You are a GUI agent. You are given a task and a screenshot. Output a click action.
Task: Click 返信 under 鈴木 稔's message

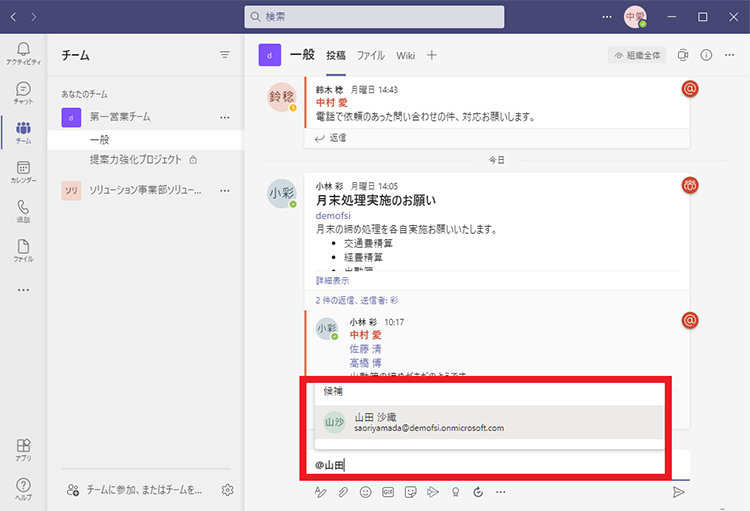[331, 138]
